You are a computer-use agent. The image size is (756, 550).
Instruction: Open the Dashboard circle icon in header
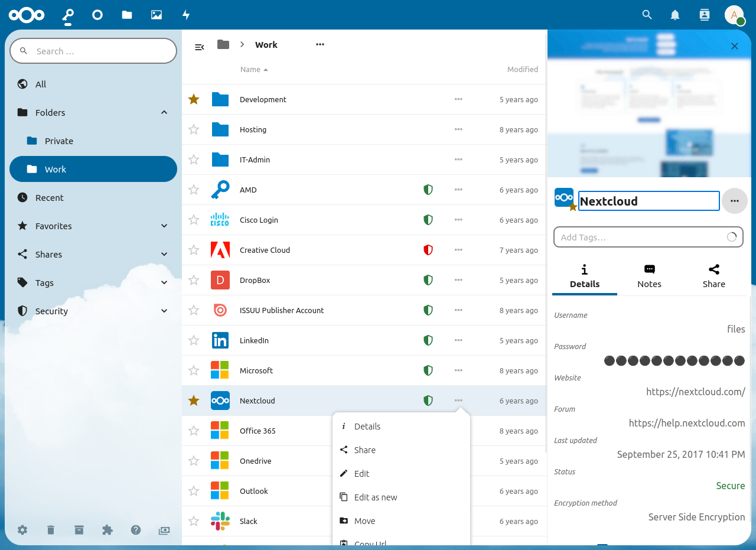pyautogui.click(x=97, y=15)
